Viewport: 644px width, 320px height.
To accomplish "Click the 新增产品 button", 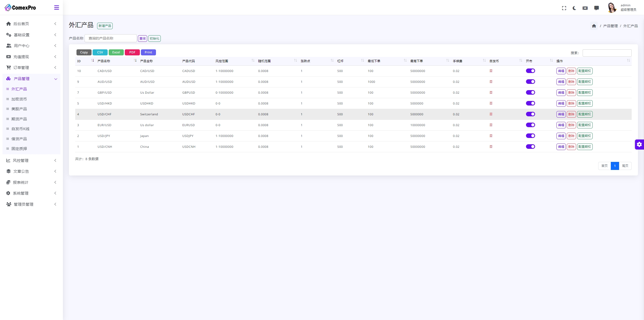I will click(x=105, y=25).
